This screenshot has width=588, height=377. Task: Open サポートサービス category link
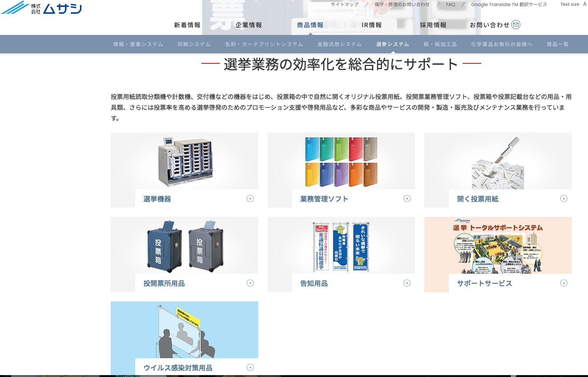484,283
